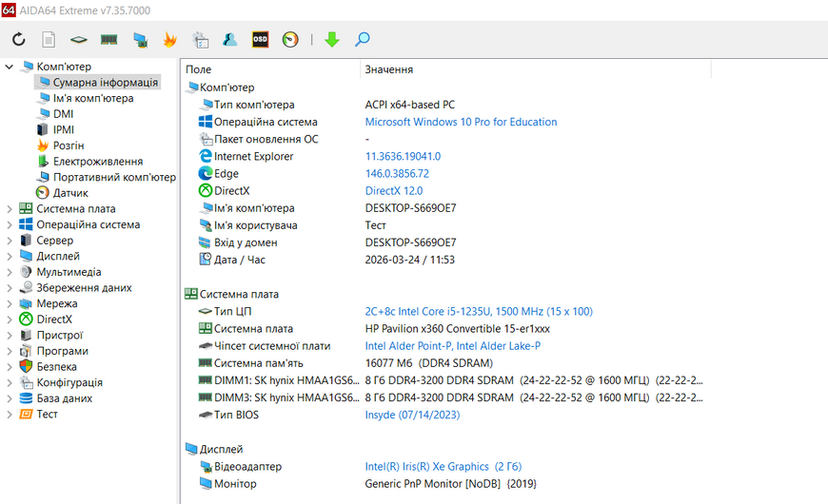
Task: Click the network computer toolbar icon
Action: pos(140,40)
